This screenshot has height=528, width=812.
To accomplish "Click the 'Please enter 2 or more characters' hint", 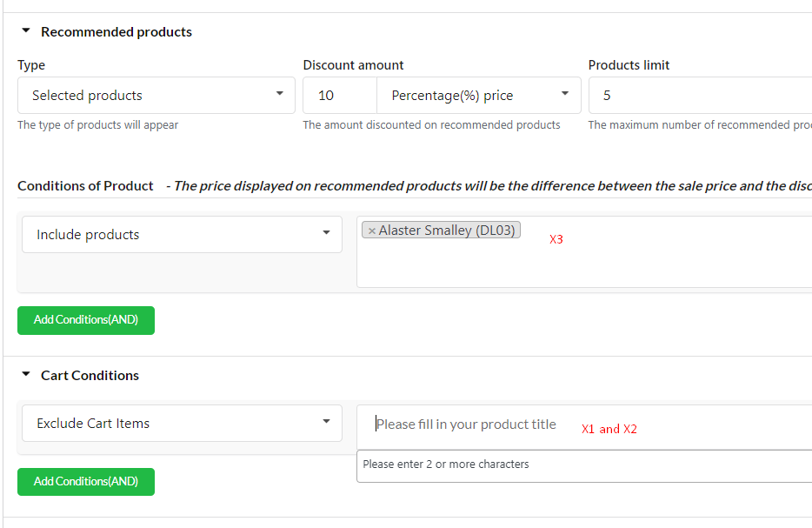I will (446, 465).
